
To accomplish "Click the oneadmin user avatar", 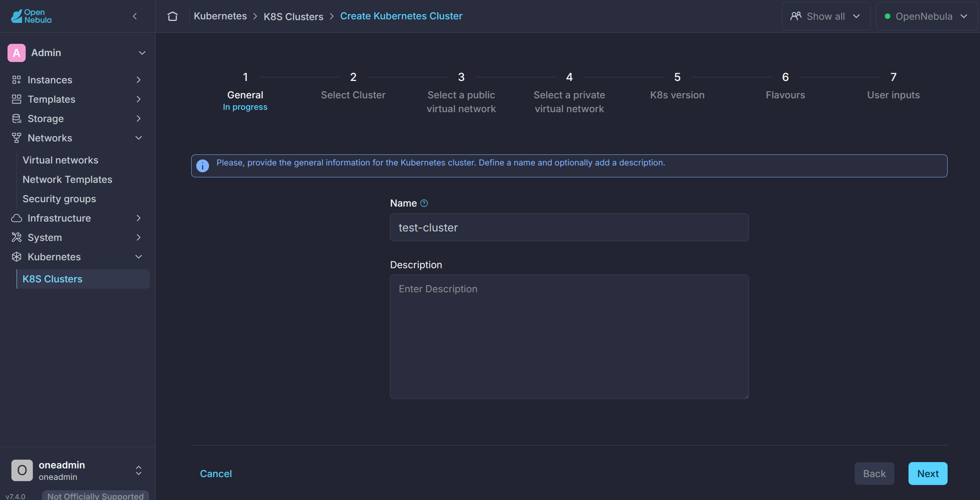I will point(22,470).
